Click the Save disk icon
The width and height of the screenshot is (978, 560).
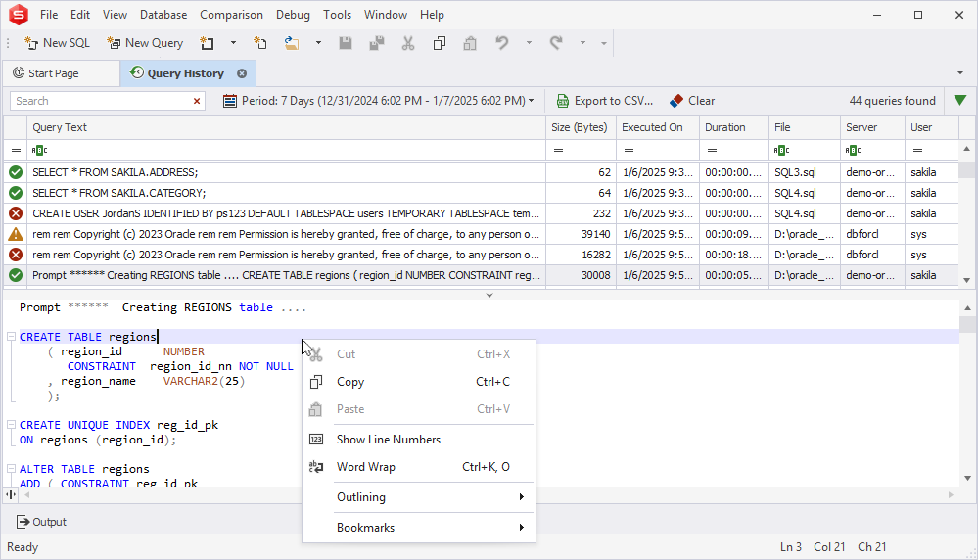[345, 43]
